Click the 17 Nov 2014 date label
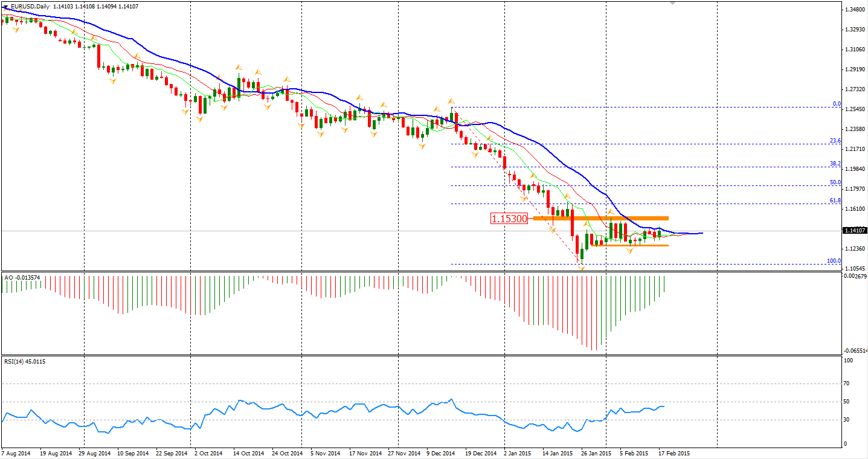Screen dimensions: 868x459 (365, 452)
